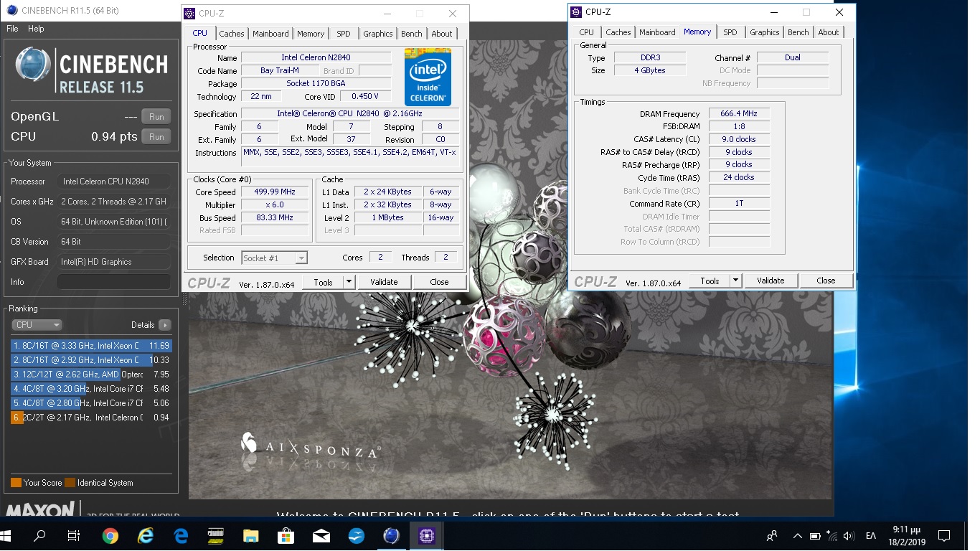Launch Google Chrome from taskbar
Viewport: 980px width, 551px height.
(110, 535)
